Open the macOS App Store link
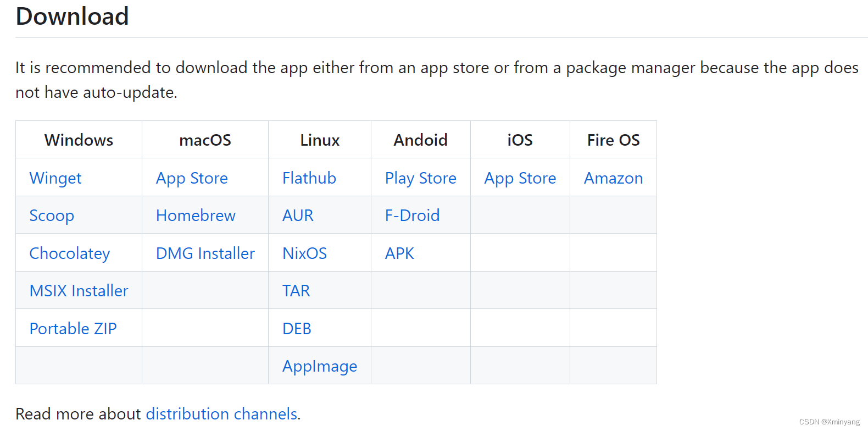This screenshot has width=868, height=431. 192,178
